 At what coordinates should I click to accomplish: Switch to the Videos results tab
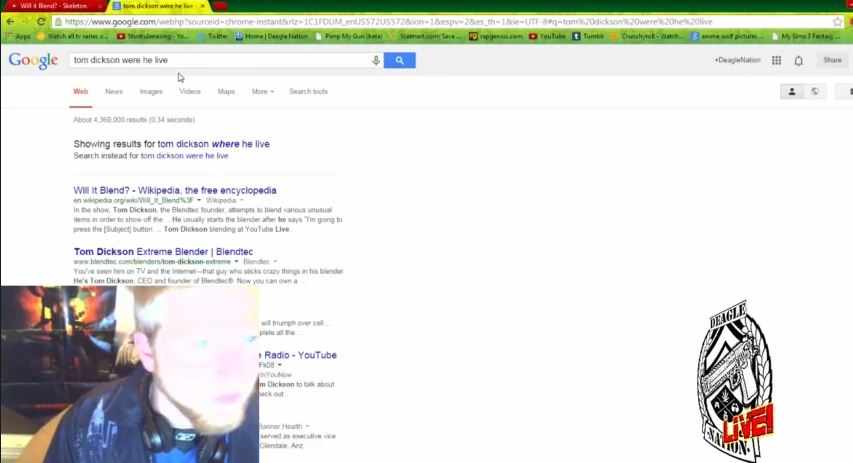[x=190, y=91]
